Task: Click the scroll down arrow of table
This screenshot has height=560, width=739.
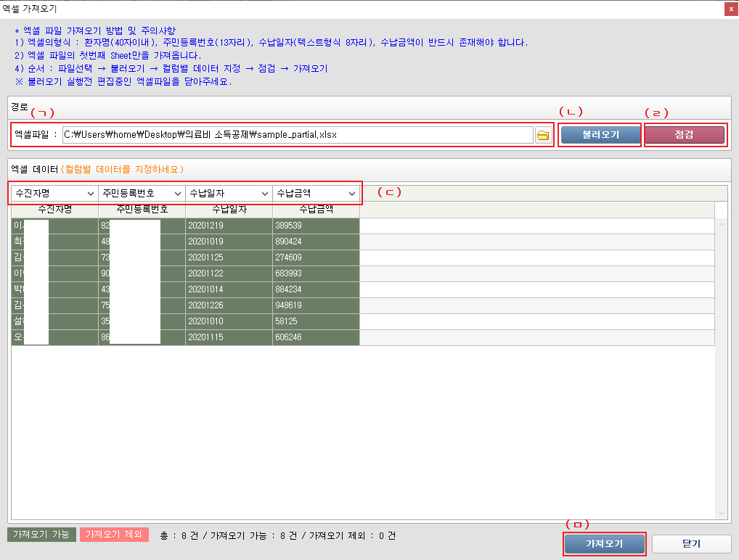Action: coord(721,513)
